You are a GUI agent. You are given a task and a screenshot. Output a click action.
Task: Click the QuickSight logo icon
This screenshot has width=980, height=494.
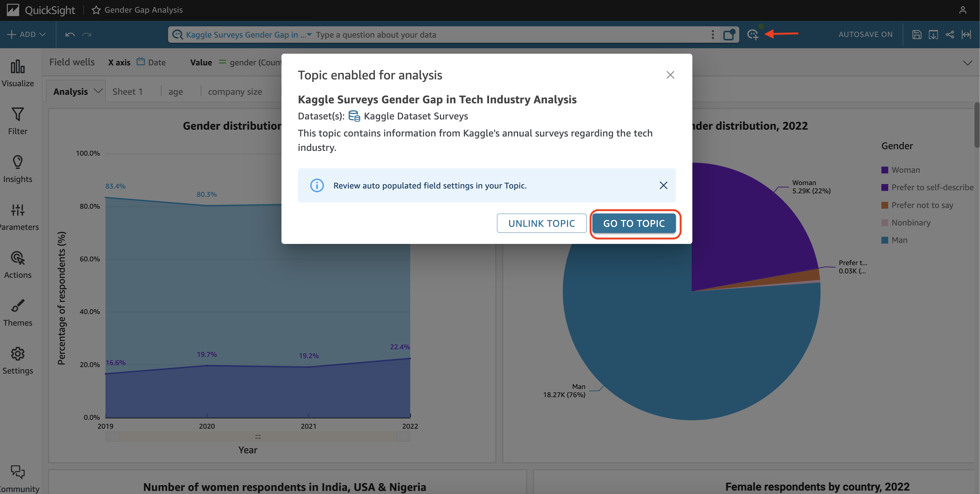13,10
